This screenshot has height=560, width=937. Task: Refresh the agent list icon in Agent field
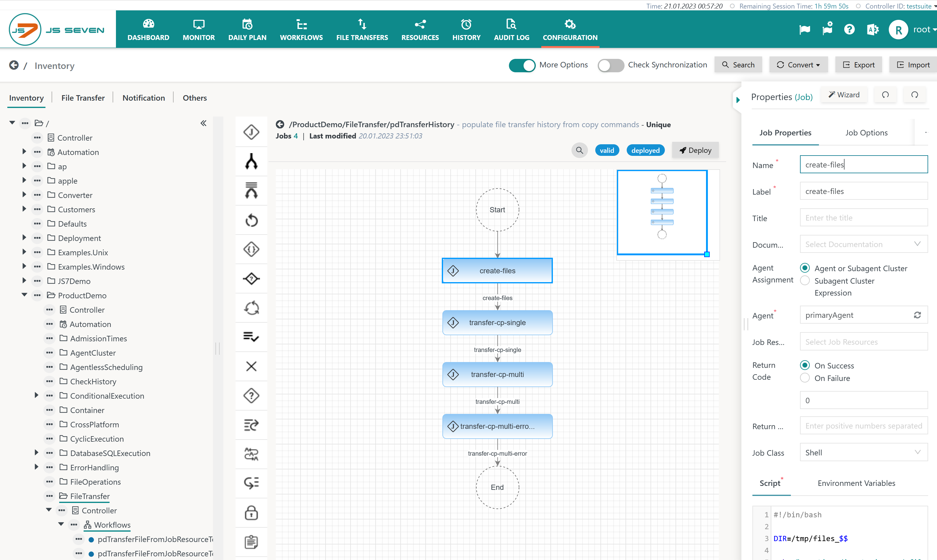coord(917,315)
